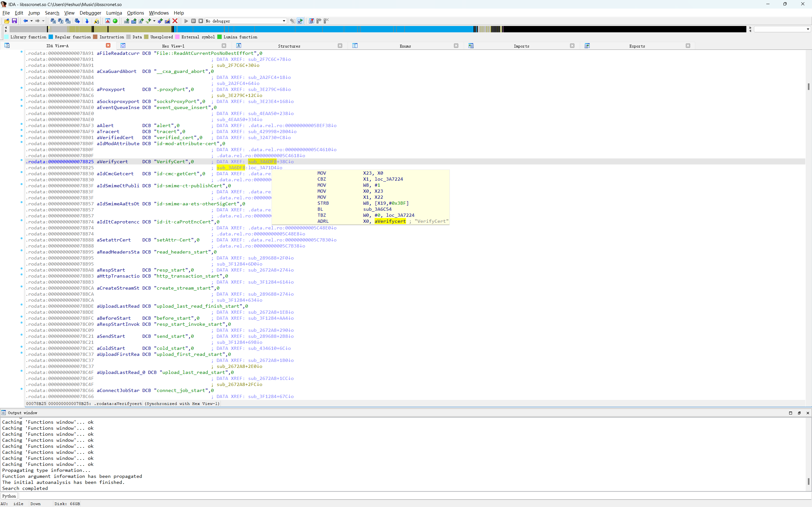Click the green circle toolbar icon
The height and width of the screenshot is (507, 812).
[x=115, y=21]
